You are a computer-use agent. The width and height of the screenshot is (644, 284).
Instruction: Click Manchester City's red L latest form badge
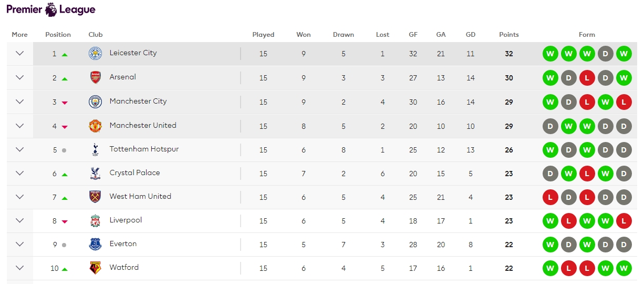pos(624,102)
